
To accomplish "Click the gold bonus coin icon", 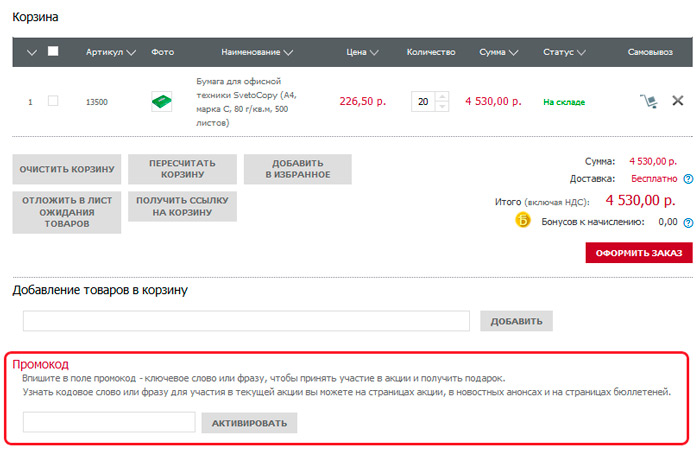I will click(523, 220).
